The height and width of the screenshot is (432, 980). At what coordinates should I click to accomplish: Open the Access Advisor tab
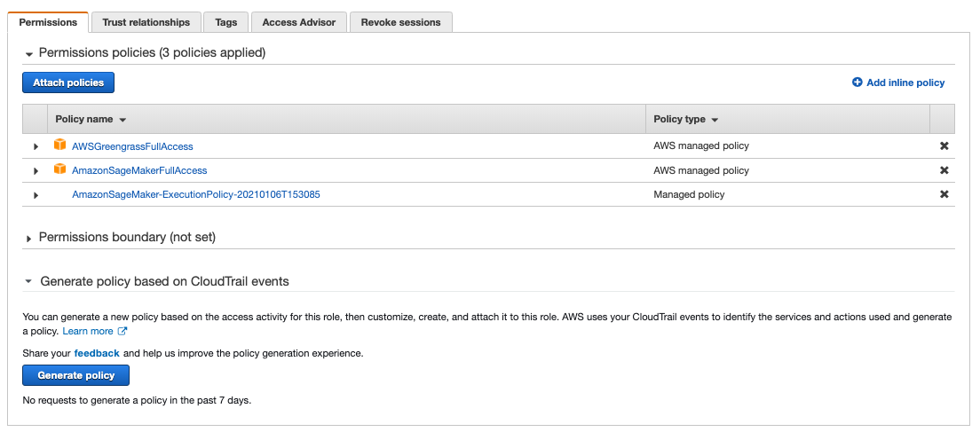pos(299,22)
